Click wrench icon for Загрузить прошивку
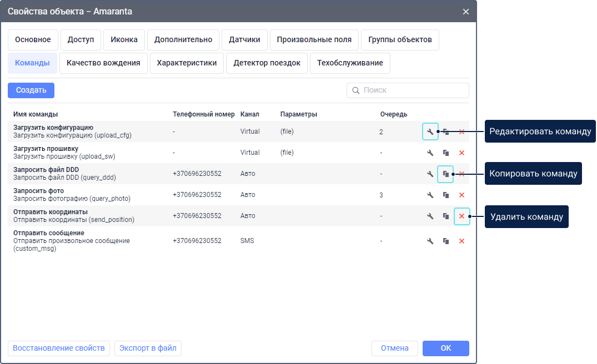This screenshot has width=597, height=364. coord(430,153)
